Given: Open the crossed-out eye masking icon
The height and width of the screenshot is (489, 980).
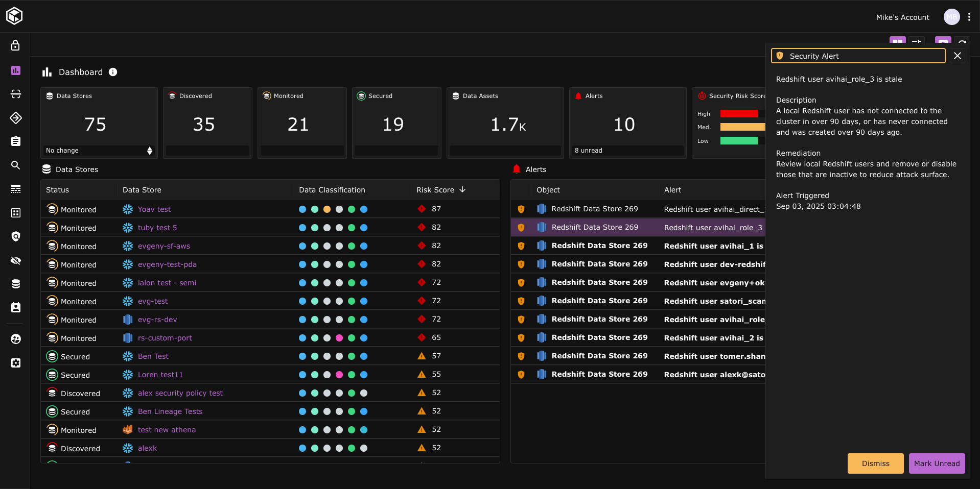Looking at the screenshot, I should [x=15, y=260].
